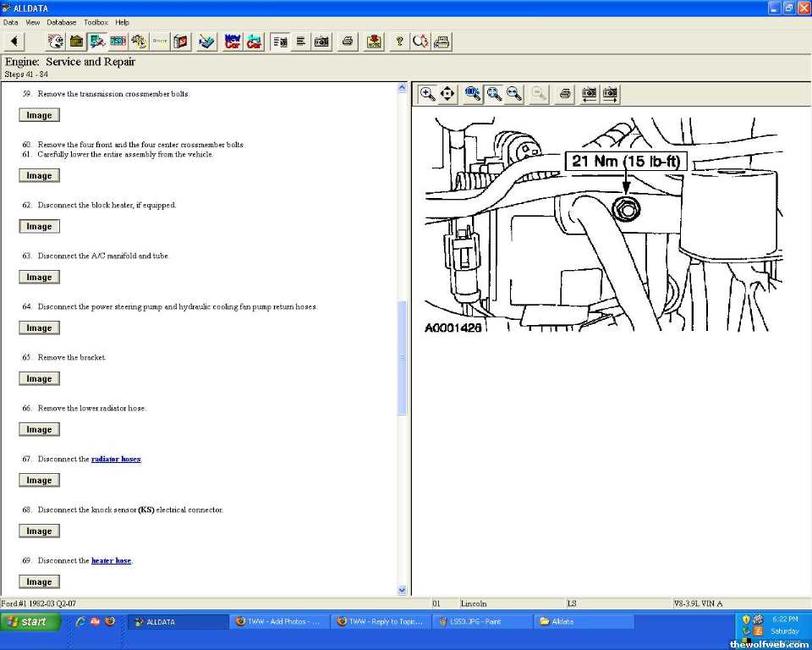This screenshot has width=812, height=650.
Task: Follow the radiator hoses link
Action: tap(116, 460)
